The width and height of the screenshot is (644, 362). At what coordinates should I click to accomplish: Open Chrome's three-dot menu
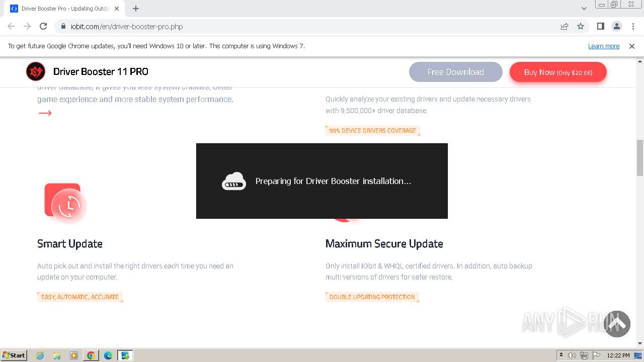tap(633, 26)
